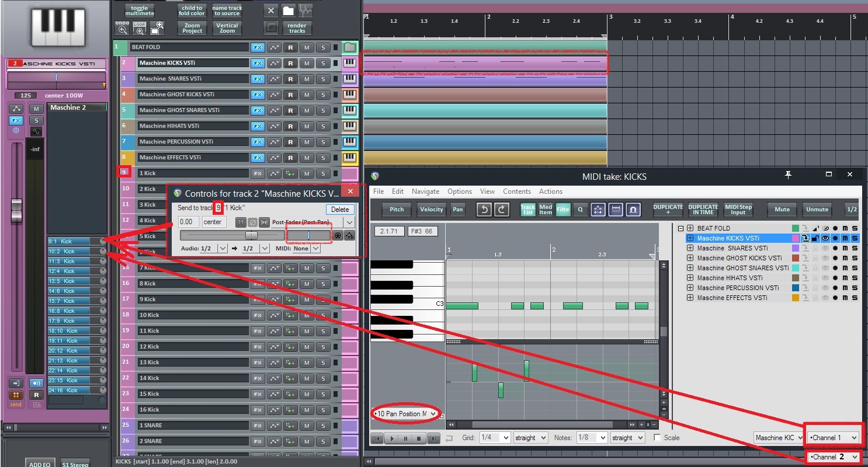The height and width of the screenshot is (467, 868).
Task: Open the Options menu in MIDI editor
Action: (460, 191)
